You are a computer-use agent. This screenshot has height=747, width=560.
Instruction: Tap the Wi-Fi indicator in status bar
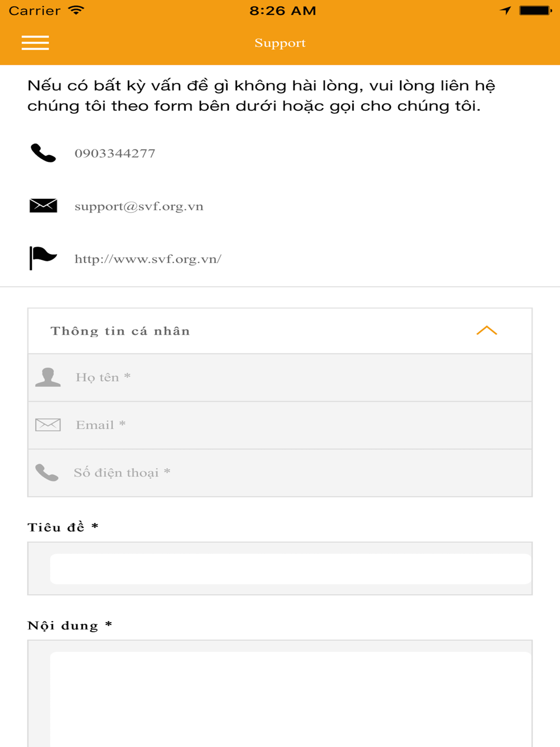(x=76, y=10)
